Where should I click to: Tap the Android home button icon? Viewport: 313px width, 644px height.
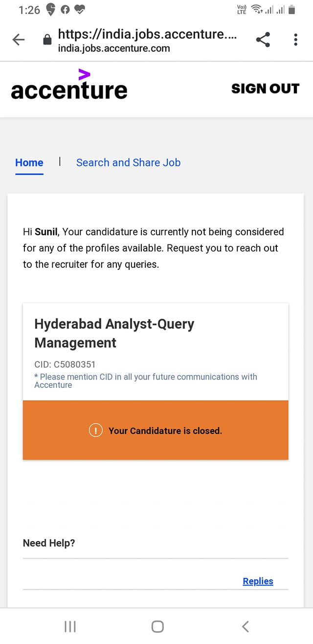[157, 626]
